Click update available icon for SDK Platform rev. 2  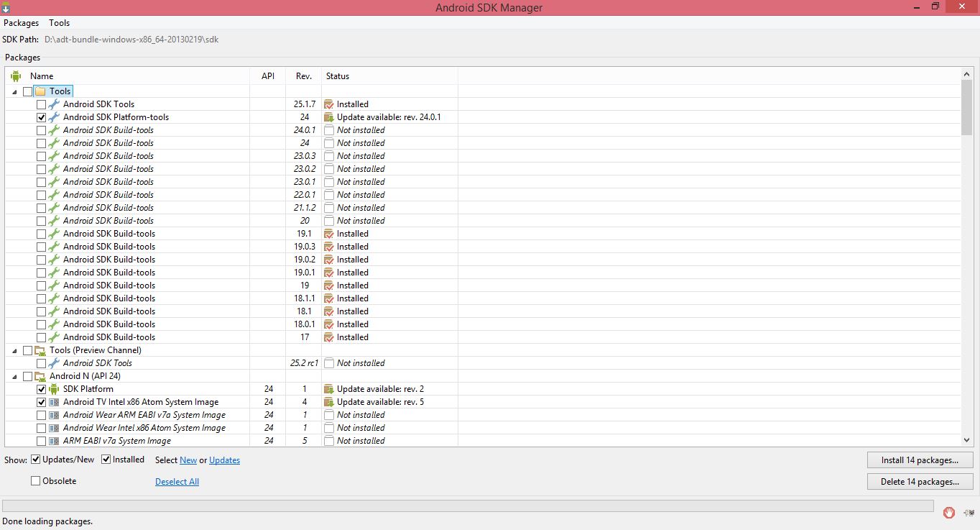tap(329, 389)
